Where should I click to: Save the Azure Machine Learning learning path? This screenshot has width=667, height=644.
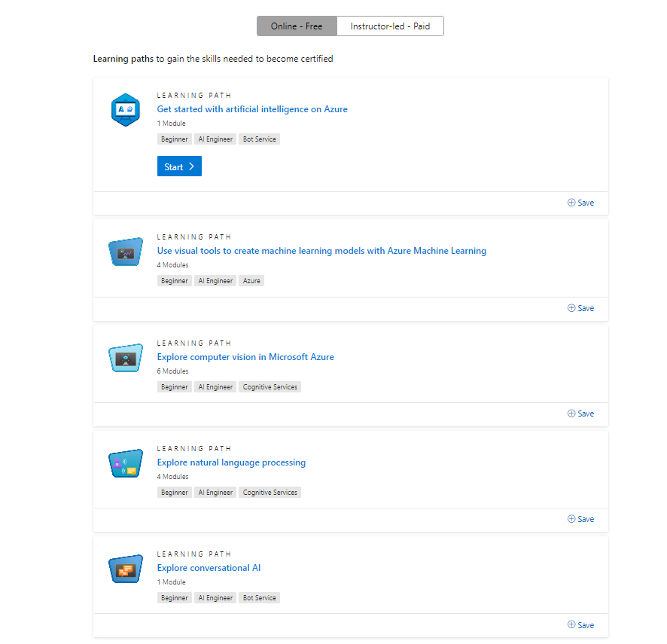click(x=580, y=307)
